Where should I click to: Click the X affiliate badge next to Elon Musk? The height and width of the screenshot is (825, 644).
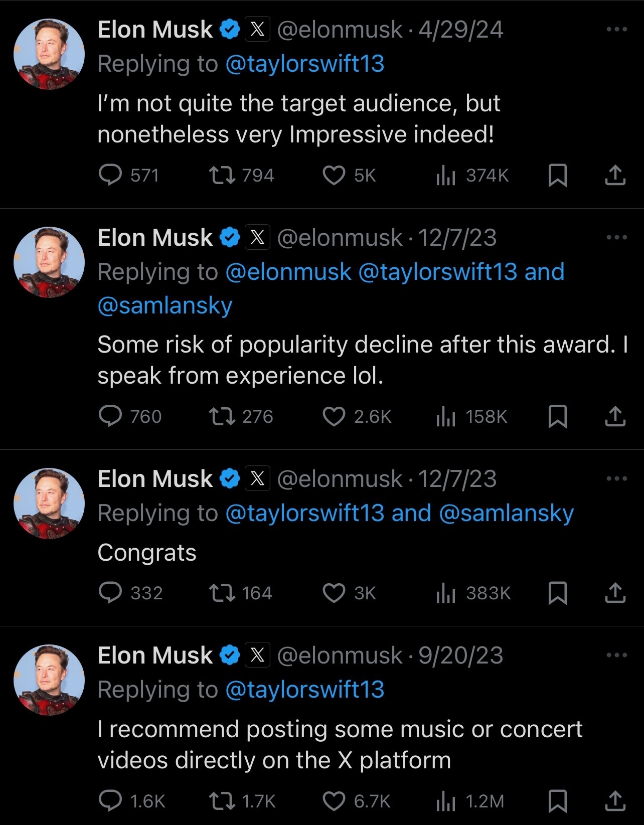257,29
